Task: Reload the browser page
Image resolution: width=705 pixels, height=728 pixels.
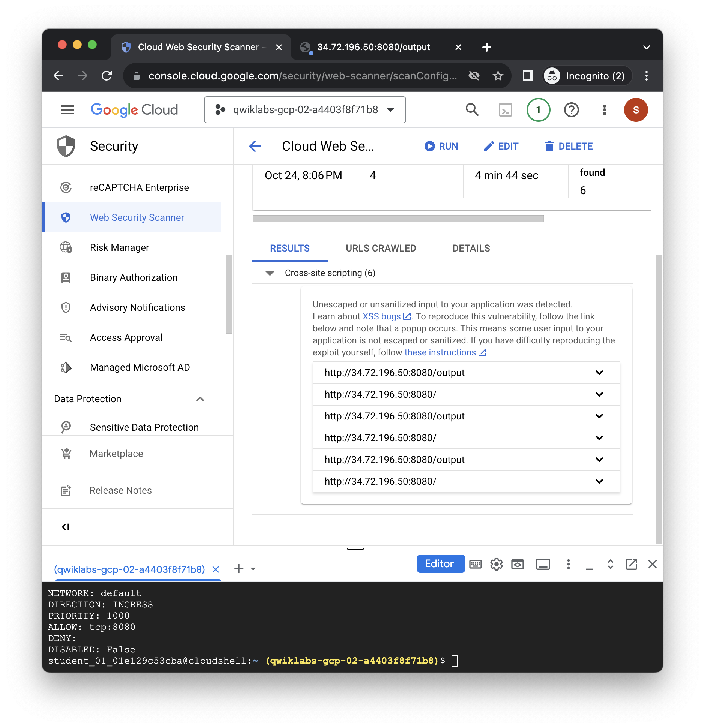Action: (x=107, y=76)
